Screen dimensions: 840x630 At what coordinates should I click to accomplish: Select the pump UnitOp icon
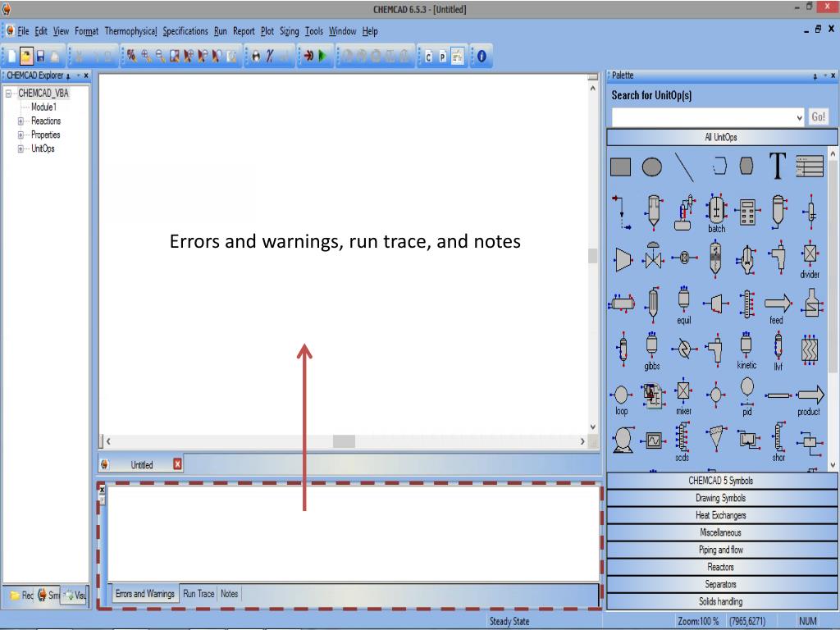pyautogui.click(x=623, y=440)
